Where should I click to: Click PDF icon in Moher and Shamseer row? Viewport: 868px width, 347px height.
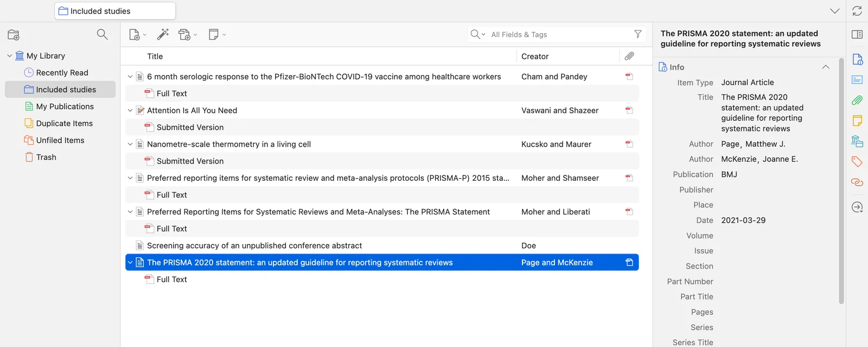click(x=629, y=178)
